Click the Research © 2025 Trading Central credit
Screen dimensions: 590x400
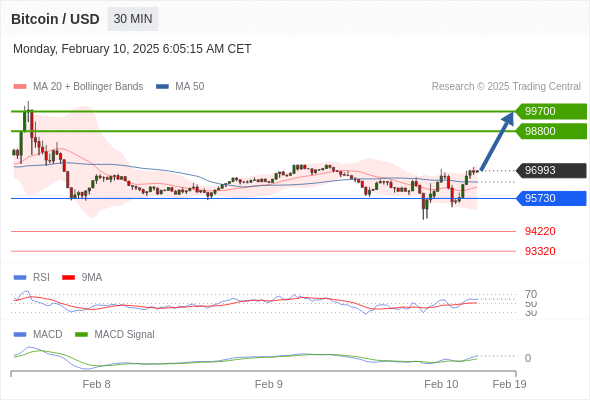coord(506,87)
